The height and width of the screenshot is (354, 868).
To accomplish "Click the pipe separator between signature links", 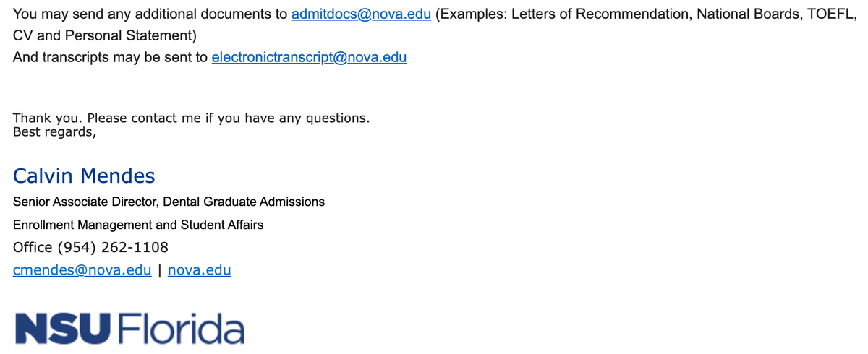I will (x=159, y=270).
